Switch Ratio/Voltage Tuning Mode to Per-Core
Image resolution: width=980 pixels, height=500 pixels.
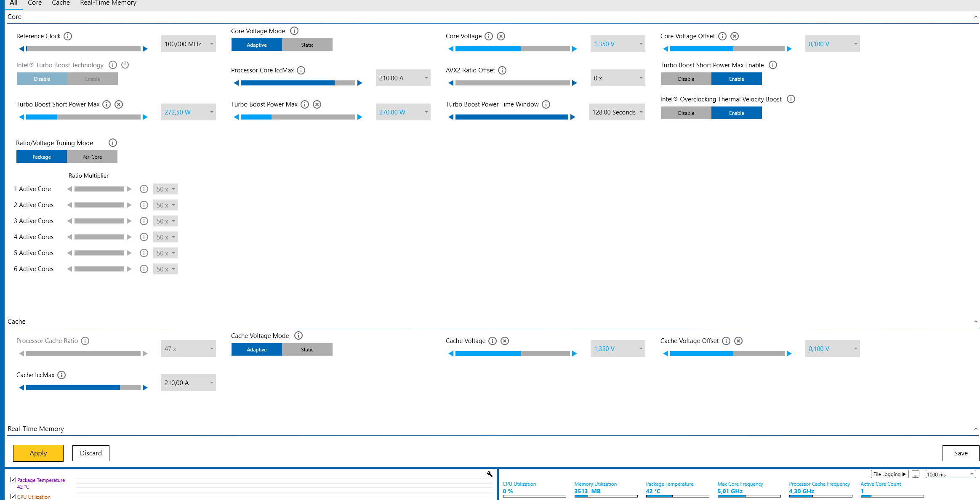point(92,157)
